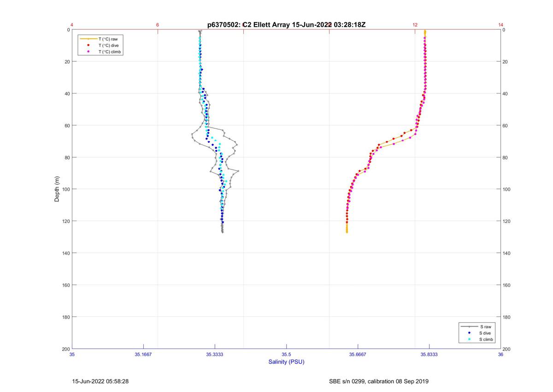Click the salinity tick label 35.1667
553x392 pixels.
(x=143, y=355)
